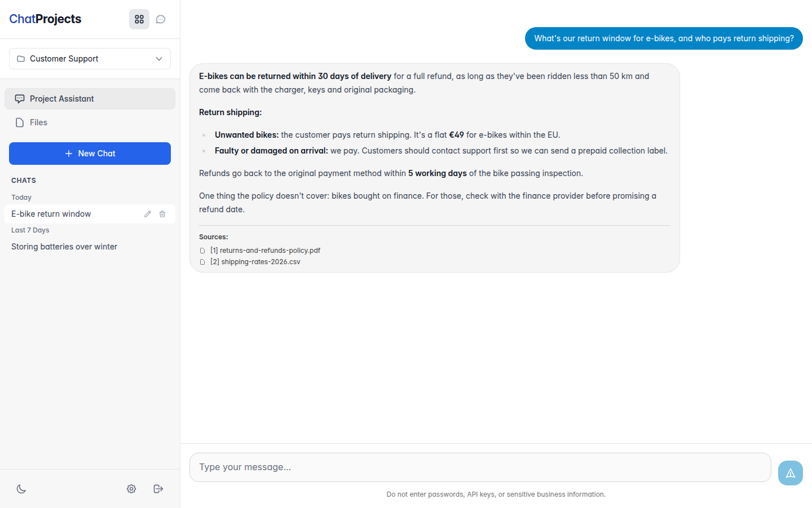Open settings gear icon
Viewport: 812px width, 508px height.
pyautogui.click(x=131, y=489)
